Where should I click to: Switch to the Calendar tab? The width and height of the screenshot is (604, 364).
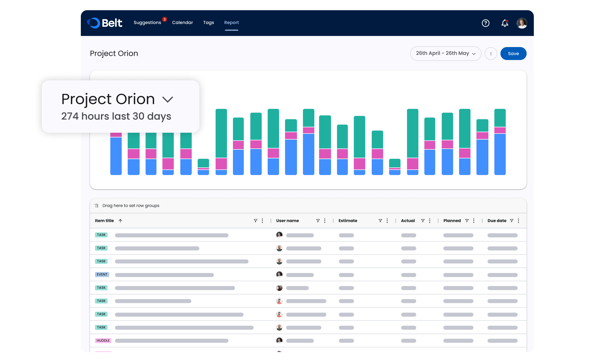[182, 23]
